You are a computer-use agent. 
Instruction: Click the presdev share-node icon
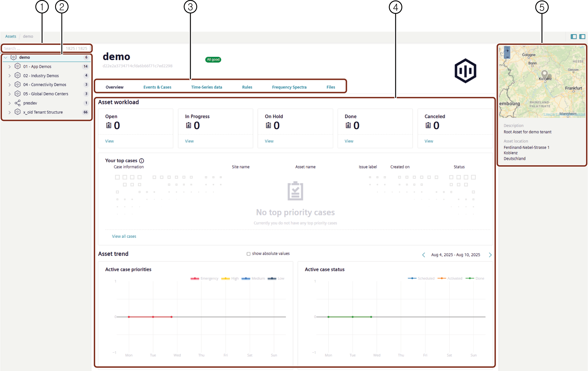point(18,103)
